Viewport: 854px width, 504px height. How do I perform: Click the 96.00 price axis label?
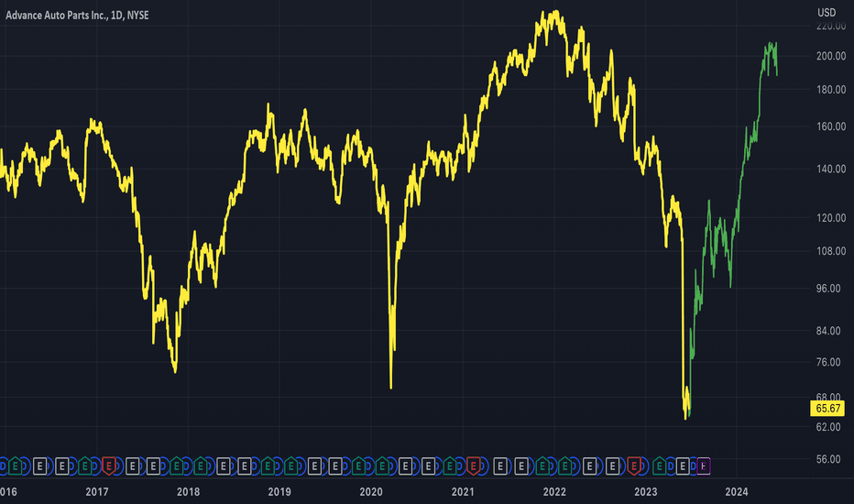[827, 289]
